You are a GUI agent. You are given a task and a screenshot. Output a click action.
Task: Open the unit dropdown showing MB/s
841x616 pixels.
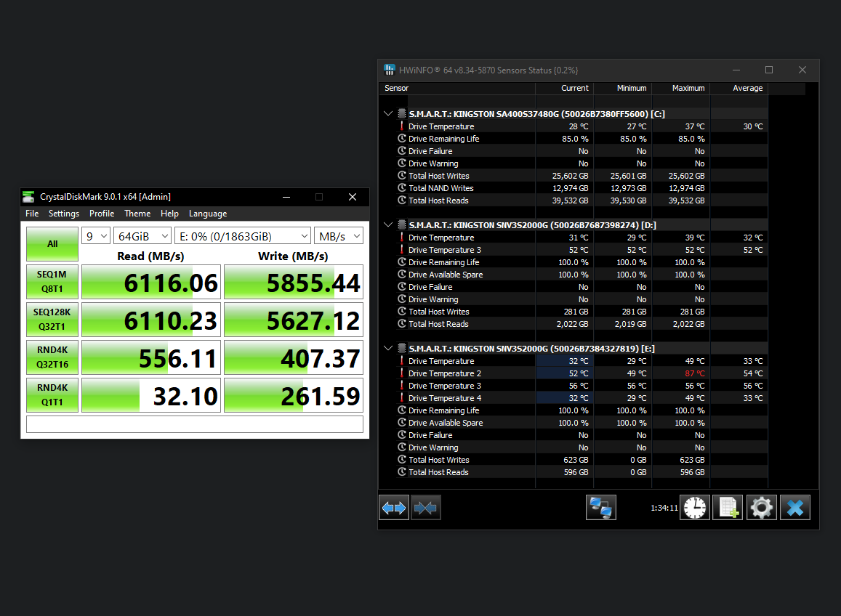pos(339,236)
